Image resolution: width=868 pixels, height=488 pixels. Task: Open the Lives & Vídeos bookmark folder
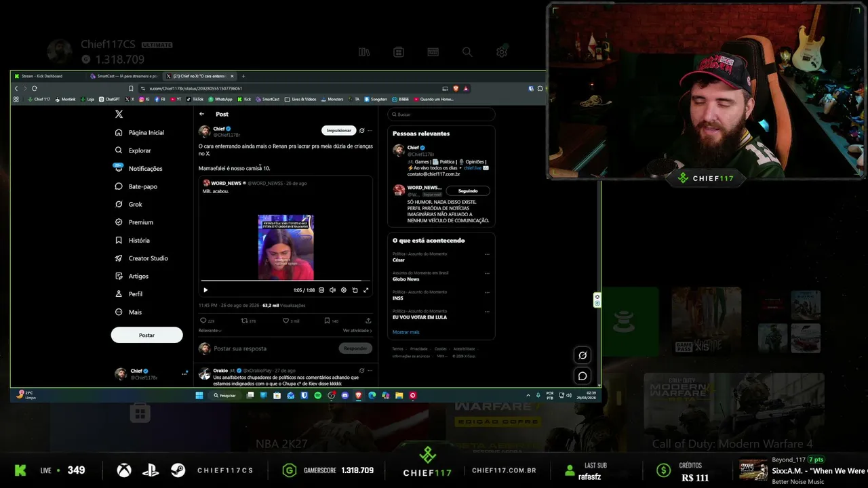pos(301,99)
